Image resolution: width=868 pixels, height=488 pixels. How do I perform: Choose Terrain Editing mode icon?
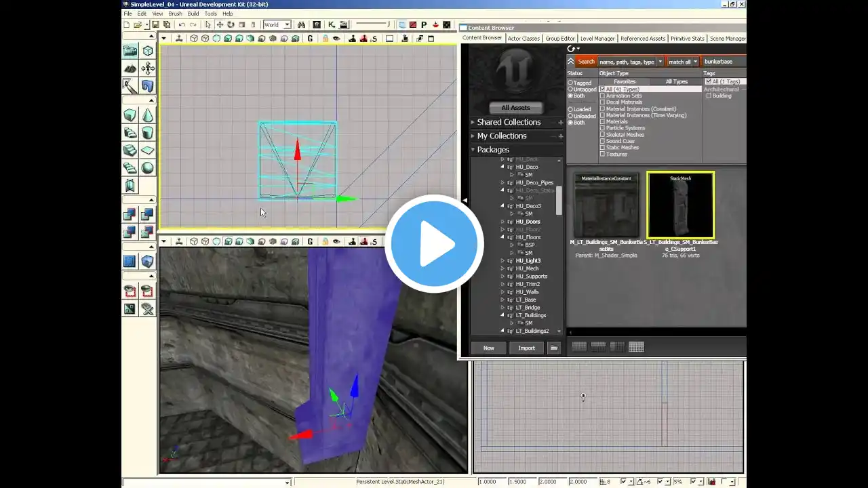(x=130, y=68)
